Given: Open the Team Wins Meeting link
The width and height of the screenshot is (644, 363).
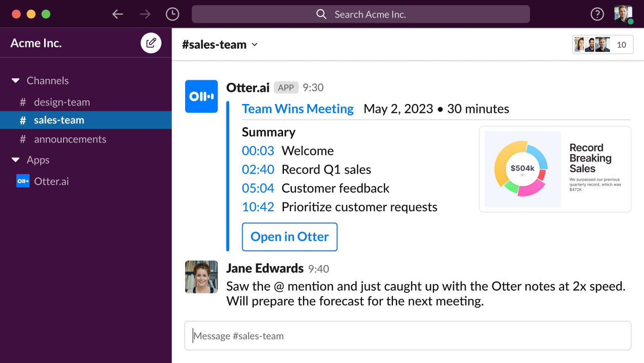Looking at the screenshot, I should tap(297, 109).
